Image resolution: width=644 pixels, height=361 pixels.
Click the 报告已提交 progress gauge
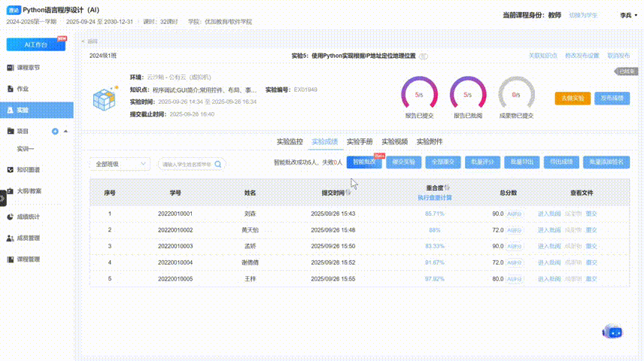coord(418,96)
